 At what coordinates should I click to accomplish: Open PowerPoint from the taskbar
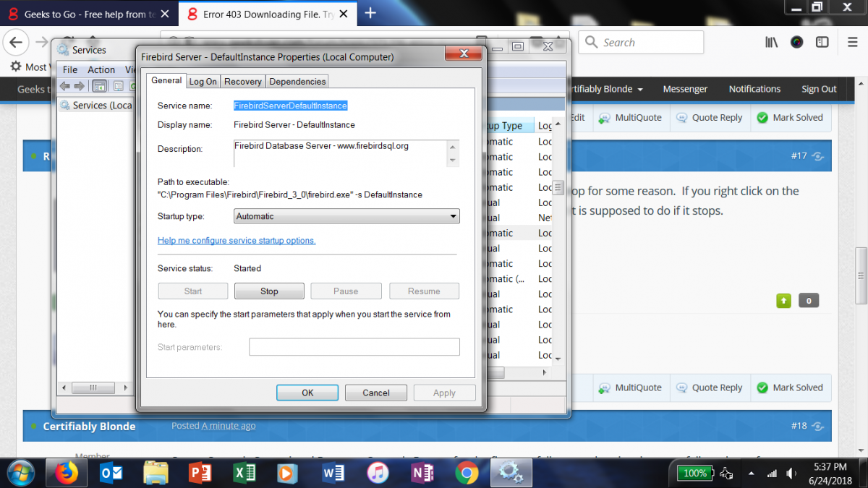pos(199,473)
